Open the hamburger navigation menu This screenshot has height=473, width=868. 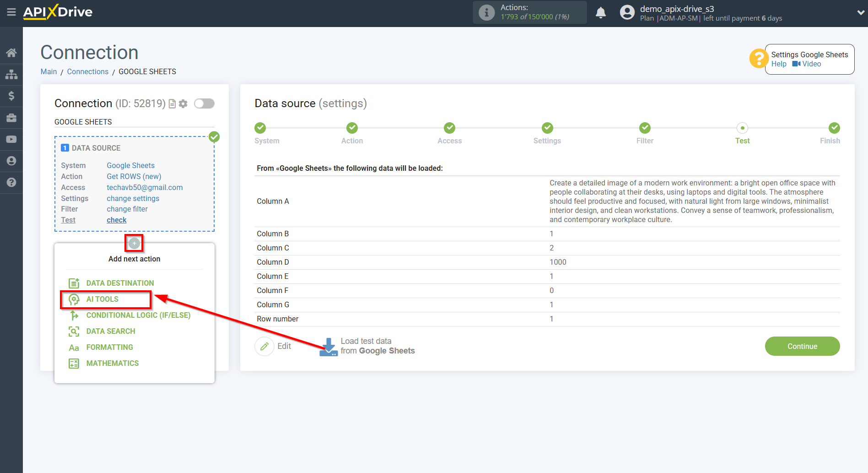tap(11, 12)
